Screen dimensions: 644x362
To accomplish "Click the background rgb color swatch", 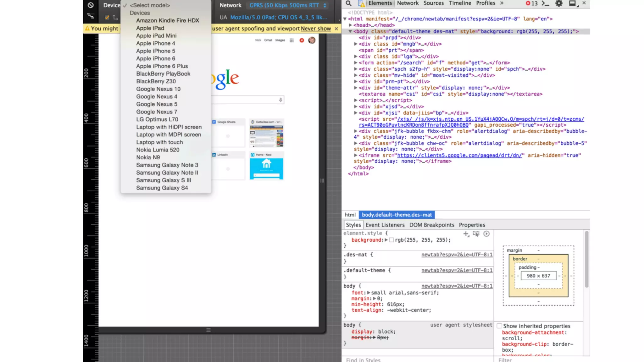I will coord(391,240).
